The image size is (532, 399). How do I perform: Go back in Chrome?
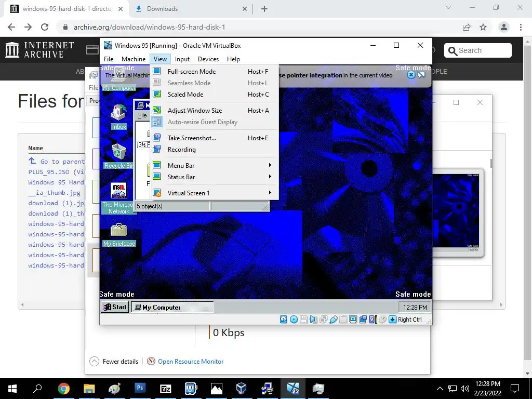pyautogui.click(x=11, y=27)
